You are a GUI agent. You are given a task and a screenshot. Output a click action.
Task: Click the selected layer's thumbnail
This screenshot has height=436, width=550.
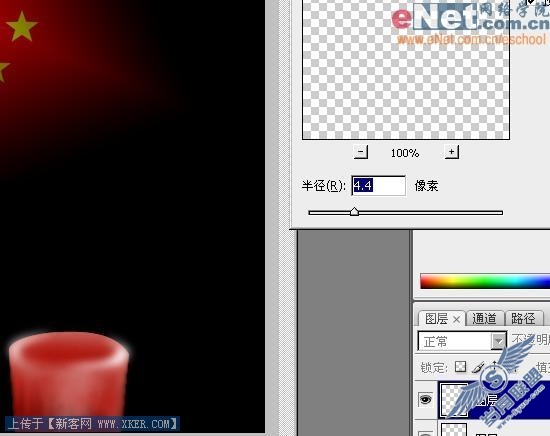(454, 400)
